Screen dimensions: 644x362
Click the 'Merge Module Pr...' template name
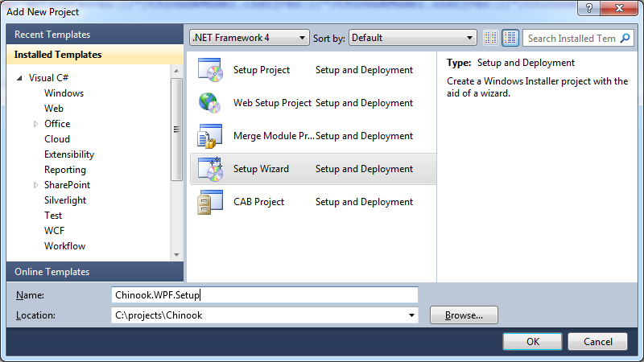pos(274,136)
